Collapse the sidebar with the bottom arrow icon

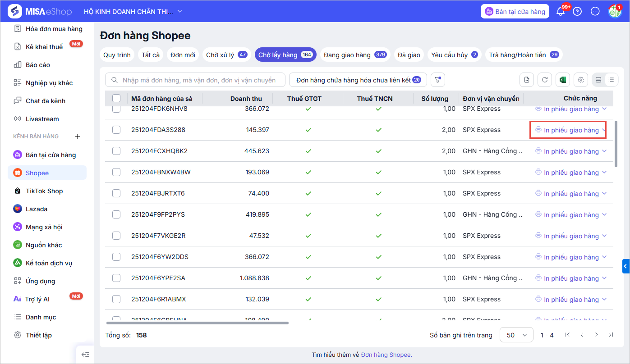(85, 355)
